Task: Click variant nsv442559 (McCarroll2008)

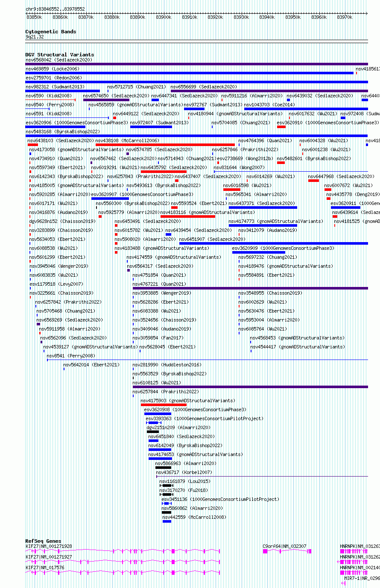Action: click(194, 517)
